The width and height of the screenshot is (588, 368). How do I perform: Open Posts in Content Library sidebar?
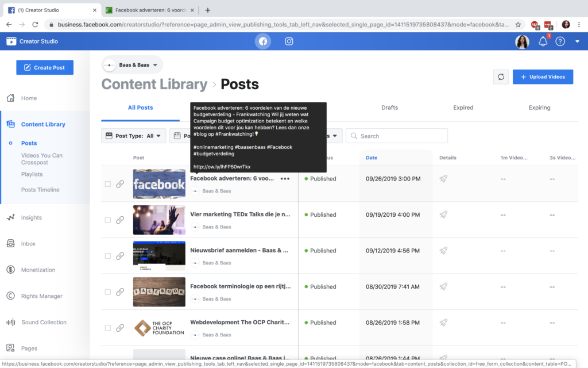click(29, 143)
